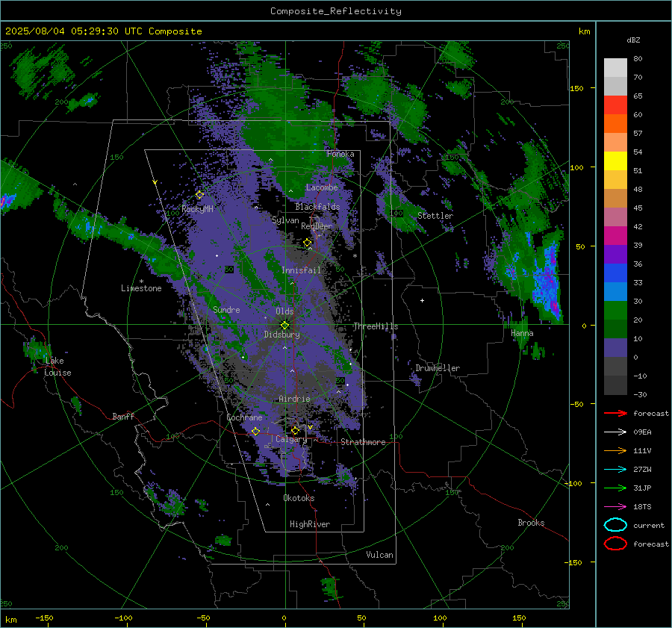Select the Vulcan label
672x628 pixels.
coord(379,555)
